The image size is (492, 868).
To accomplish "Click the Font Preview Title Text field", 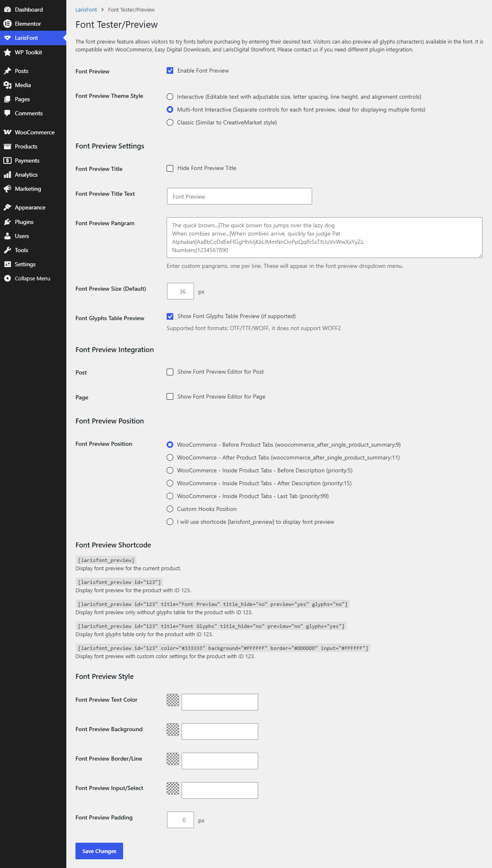I will pyautogui.click(x=240, y=196).
